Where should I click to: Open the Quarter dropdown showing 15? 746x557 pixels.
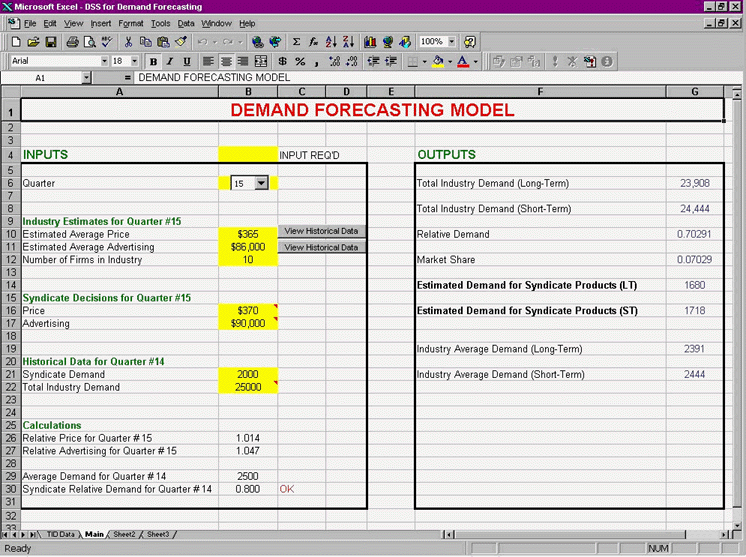pos(261,183)
